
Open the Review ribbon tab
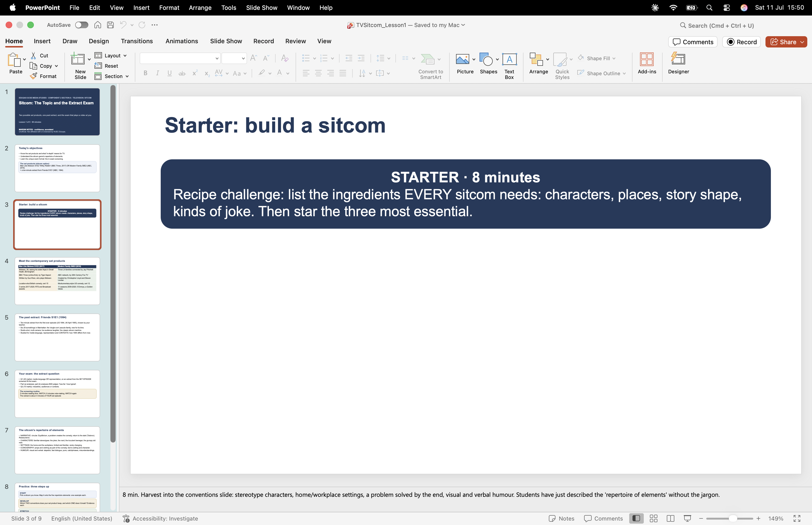coord(295,41)
